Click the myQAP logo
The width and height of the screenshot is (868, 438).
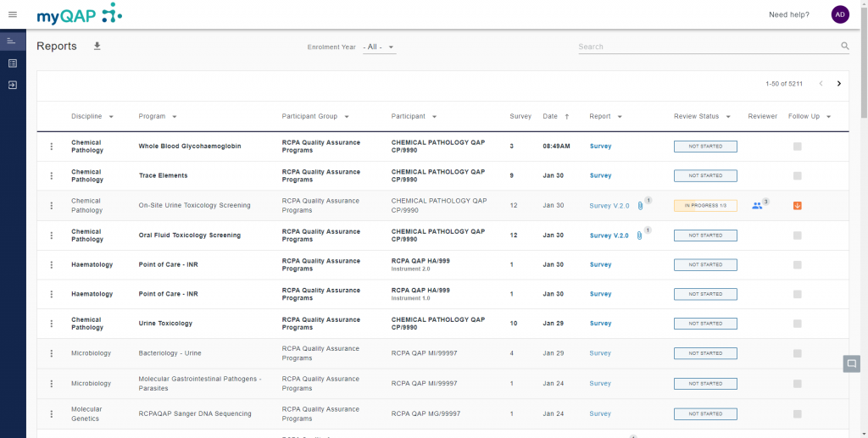(x=79, y=14)
